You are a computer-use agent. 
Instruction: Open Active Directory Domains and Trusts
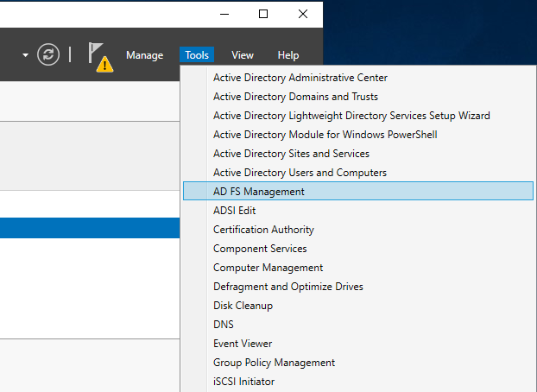point(295,97)
